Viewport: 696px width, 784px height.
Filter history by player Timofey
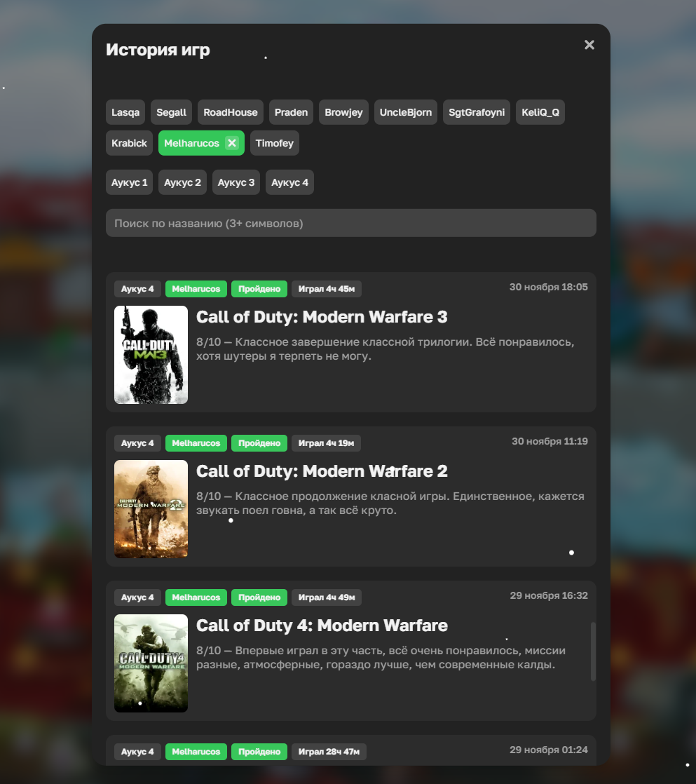pyautogui.click(x=274, y=143)
